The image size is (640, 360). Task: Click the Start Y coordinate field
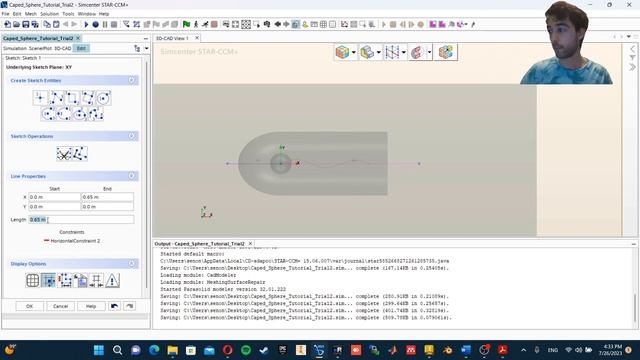pyautogui.click(x=54, y=207)
